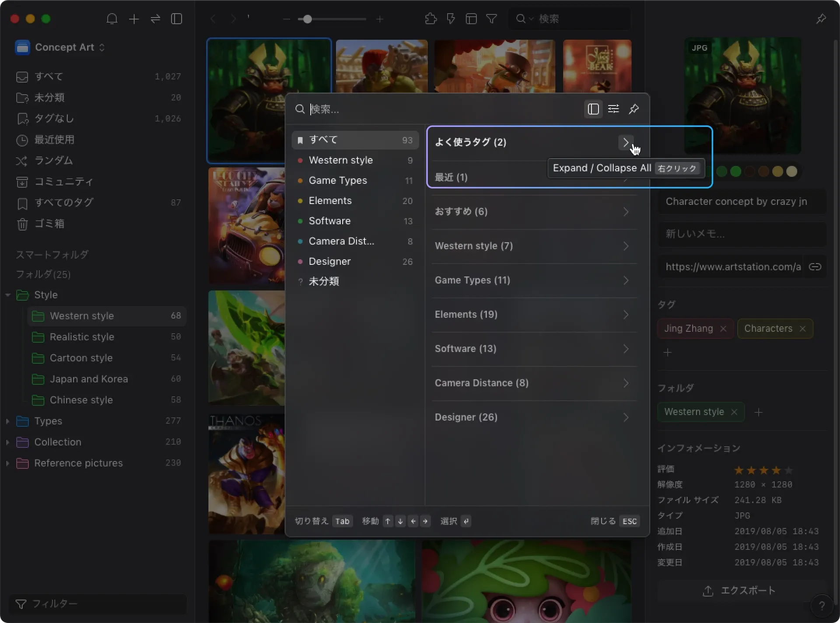Toggle the tag popup sidebar layout icon
The width and height of the screenshot is (840, 623).
coord(593,109)
